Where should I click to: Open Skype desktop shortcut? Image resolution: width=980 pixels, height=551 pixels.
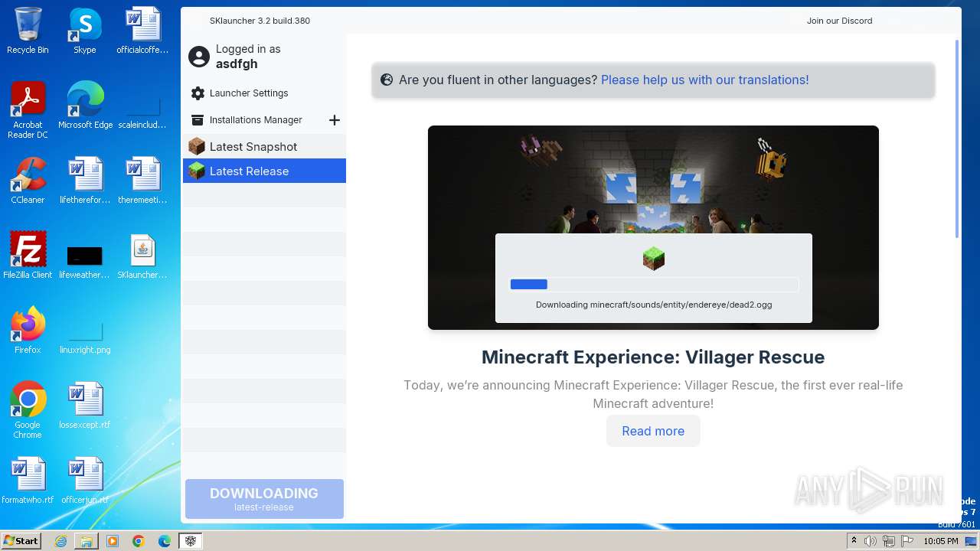pyautogui.click(x=85, y=31)
